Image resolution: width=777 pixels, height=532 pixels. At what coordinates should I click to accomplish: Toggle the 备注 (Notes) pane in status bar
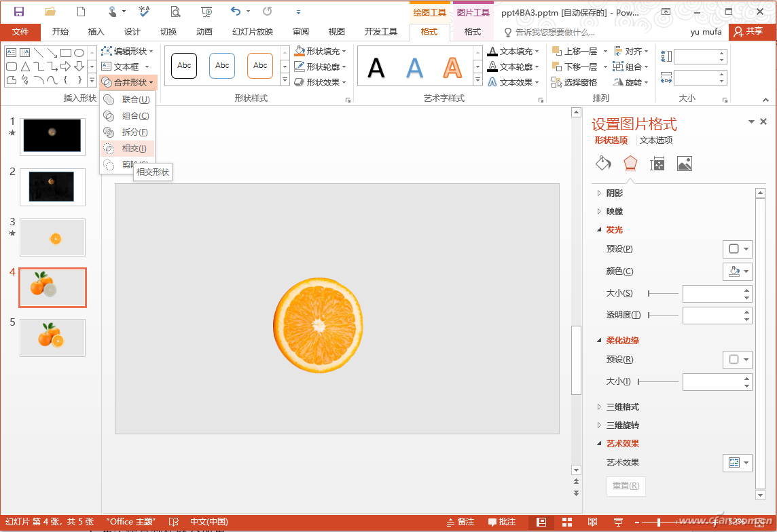(460, 522)
